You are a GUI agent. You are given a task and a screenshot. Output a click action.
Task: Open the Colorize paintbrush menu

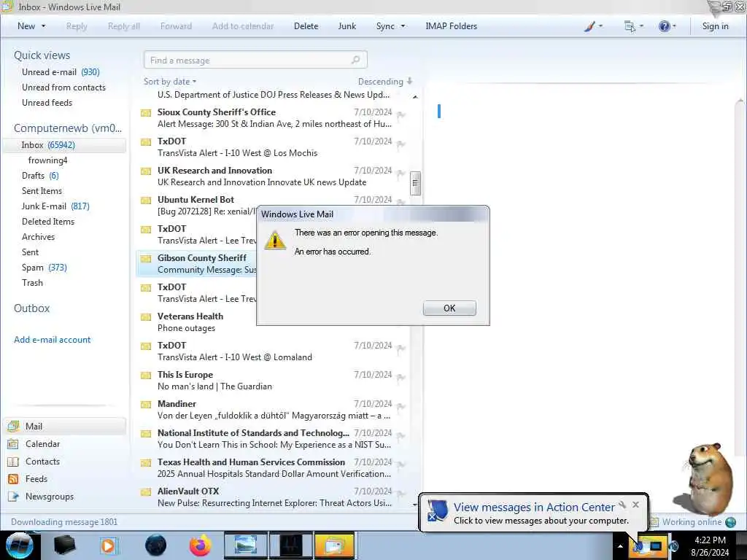coord(592,26)
